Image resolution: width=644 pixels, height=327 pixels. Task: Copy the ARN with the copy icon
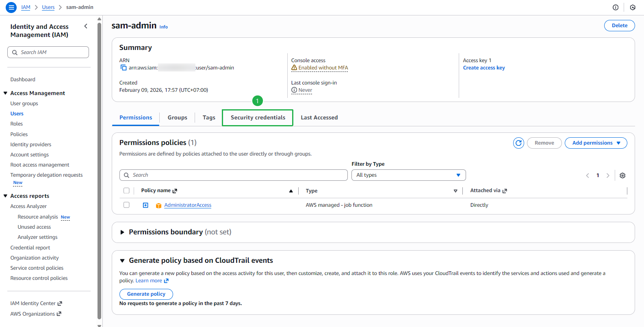(x=124, y=68)
